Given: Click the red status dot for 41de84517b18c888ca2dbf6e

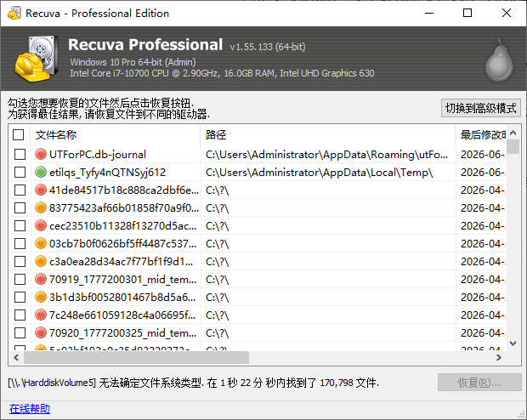Looking at the screenshot, I should pyautogui.click(x=41, y=190).
